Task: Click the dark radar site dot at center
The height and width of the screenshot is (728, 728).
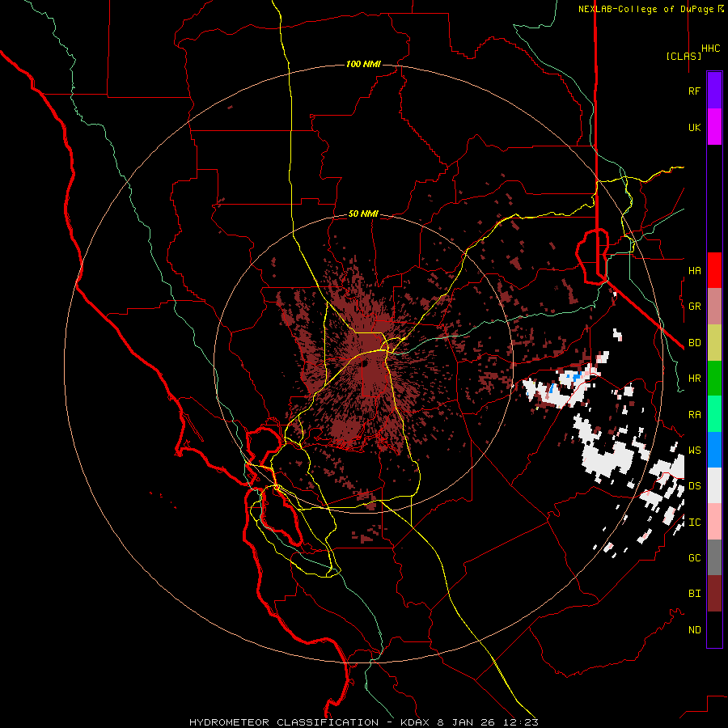Action: [365, 363]
